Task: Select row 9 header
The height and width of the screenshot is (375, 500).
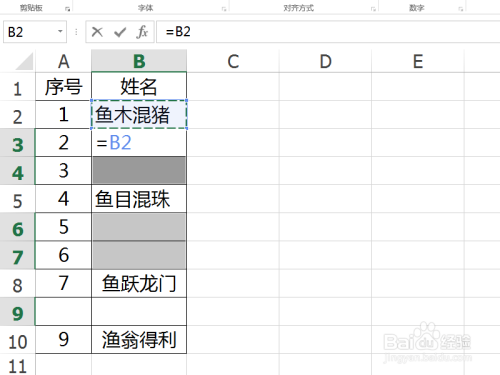Action: coord(17,311)
